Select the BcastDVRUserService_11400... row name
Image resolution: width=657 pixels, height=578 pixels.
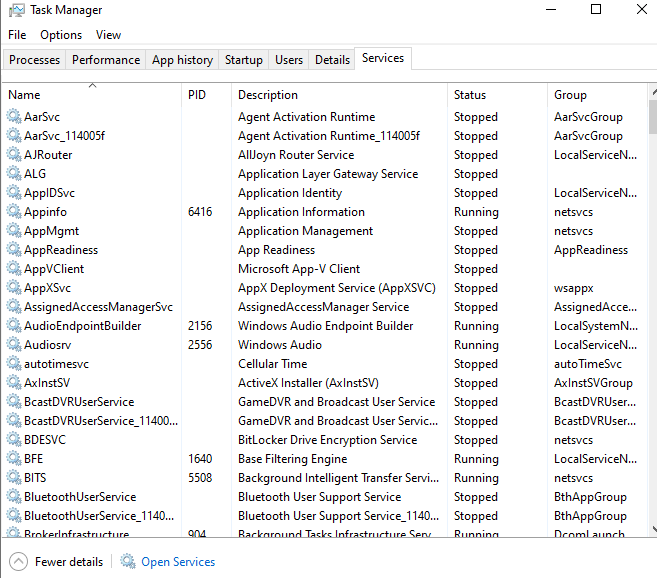pos(101,421)
